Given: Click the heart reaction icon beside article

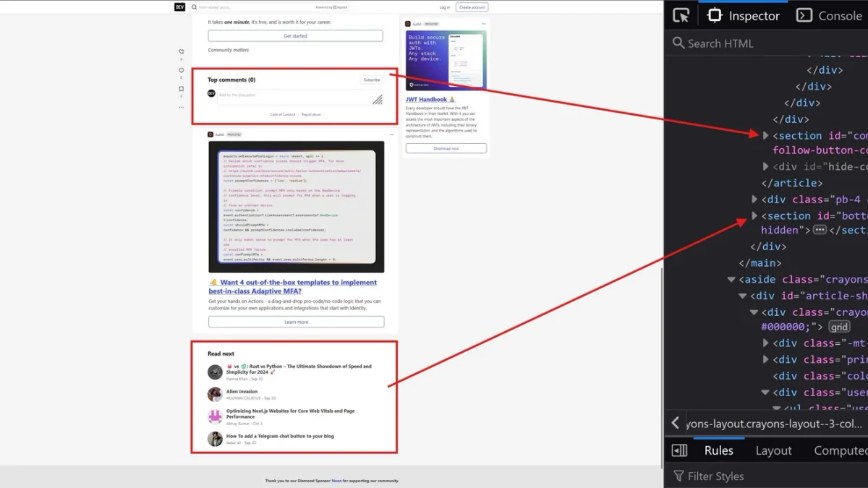Looking at the screenshot, I should coord(182,52).
